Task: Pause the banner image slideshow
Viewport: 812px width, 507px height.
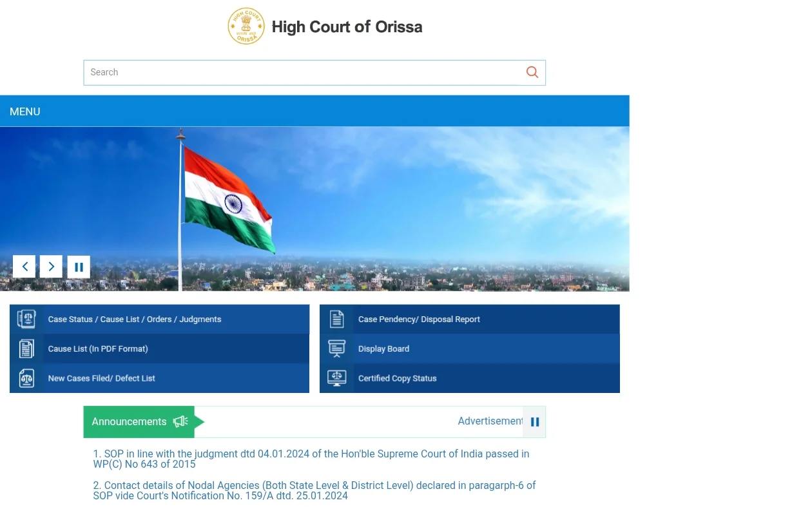Action: point(79,267)
